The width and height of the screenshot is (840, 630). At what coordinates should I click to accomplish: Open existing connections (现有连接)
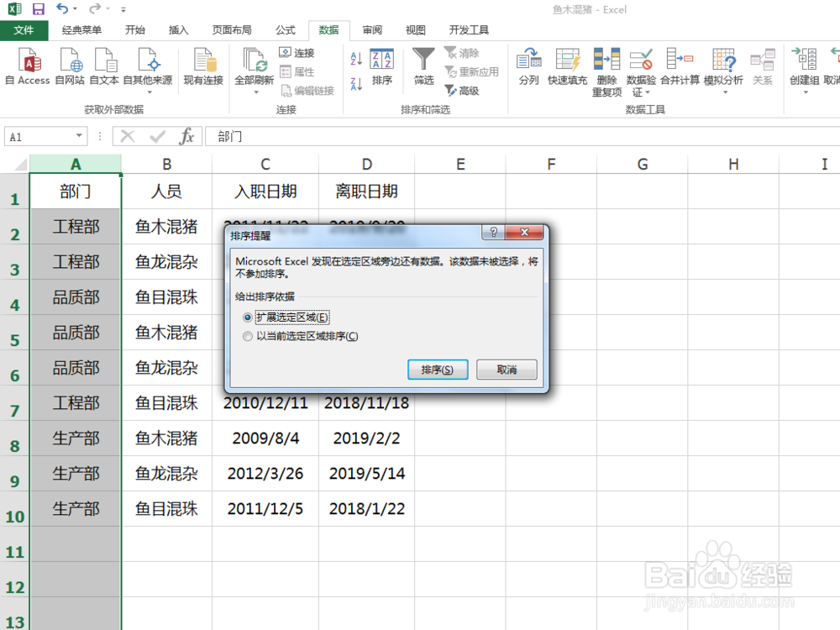click(x=203, y=66)
